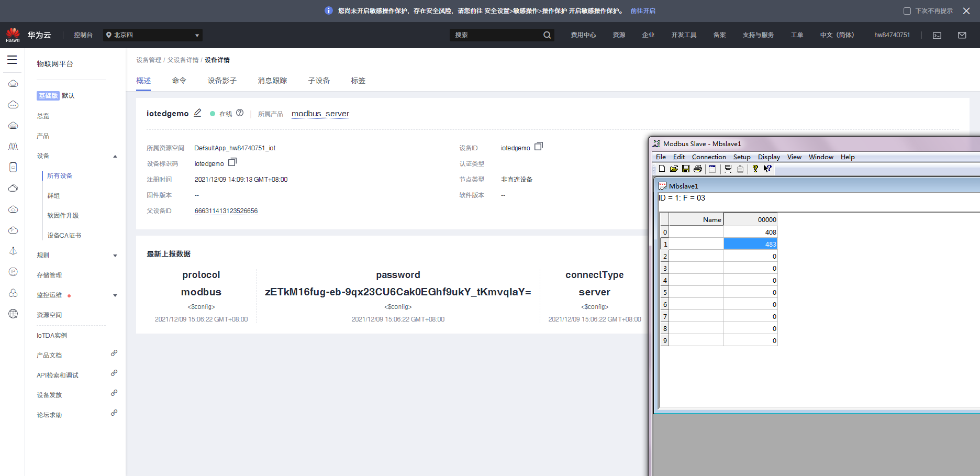This screenshot has width=980, height=476.
Task: Click the Disconnect icon in Modbus Slave toolbar
Action: [x=740, y=169]
